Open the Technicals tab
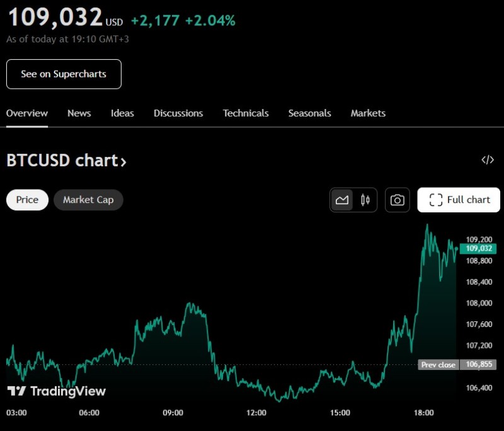The width and height of the screenshot is (504, 431). pos(246,113)
